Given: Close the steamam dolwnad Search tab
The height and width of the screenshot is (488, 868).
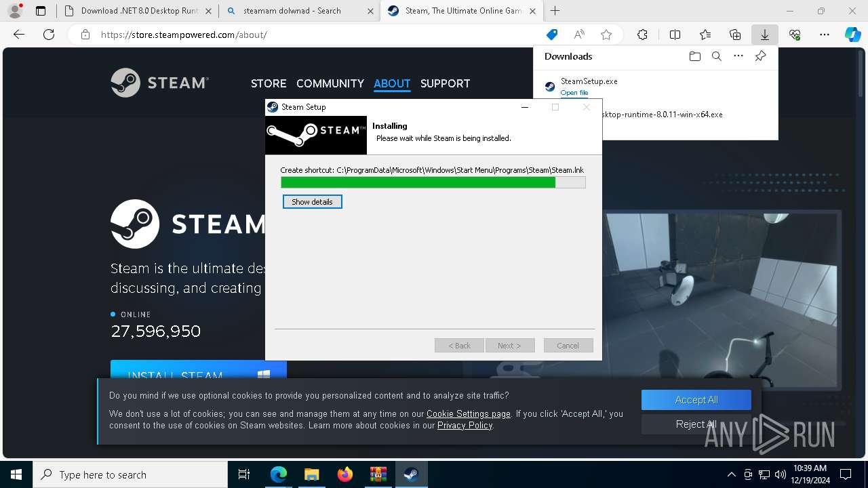Looking at the screenshot, I should (370, 11).
